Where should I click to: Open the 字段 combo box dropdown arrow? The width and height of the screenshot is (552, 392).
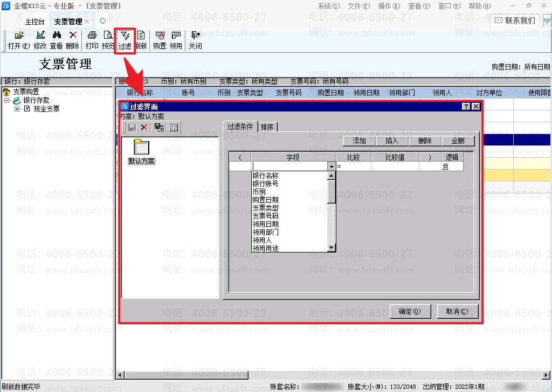(x=332, y=166)
